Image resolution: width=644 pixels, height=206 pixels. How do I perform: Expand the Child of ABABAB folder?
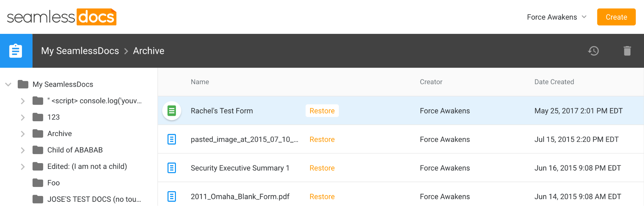(x=23, y=150)
